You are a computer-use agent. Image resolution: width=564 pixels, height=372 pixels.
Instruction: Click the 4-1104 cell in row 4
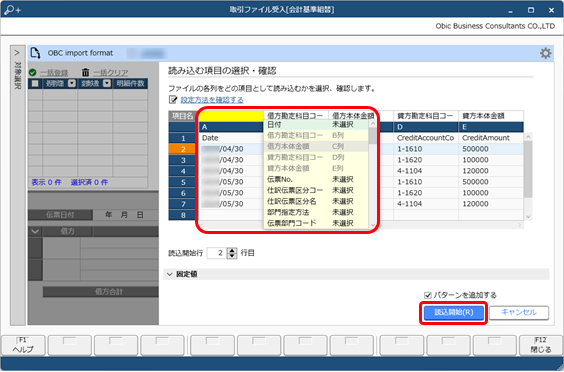[426, 171]
